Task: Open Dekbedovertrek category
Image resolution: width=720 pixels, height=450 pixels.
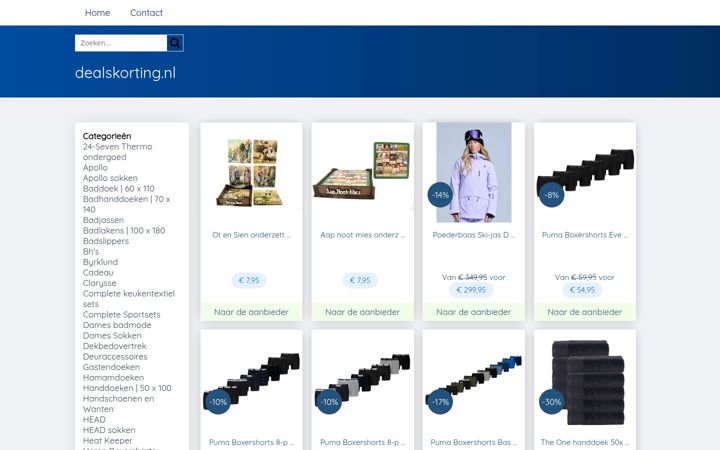Action: (x=115, y=346)
